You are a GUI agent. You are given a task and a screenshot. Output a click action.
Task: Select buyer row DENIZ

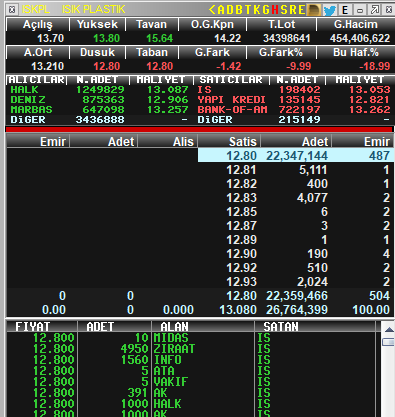click(x=100, y=100)
